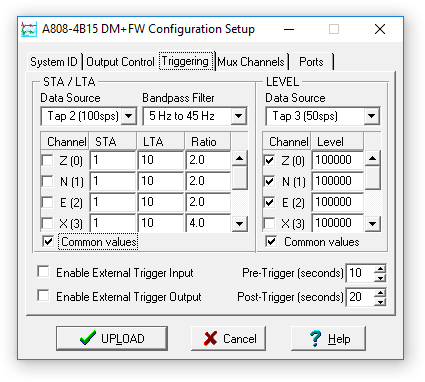The height and width of the screenshot is (382, 425).
Task: Minimize the Configuration Setup window
Action: click(289, 29)
